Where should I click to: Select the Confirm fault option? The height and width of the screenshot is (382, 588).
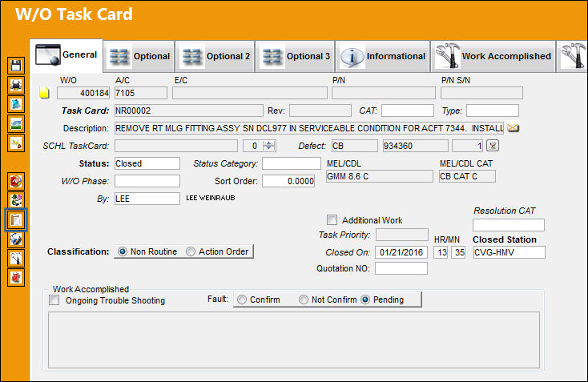click(242, 300)
